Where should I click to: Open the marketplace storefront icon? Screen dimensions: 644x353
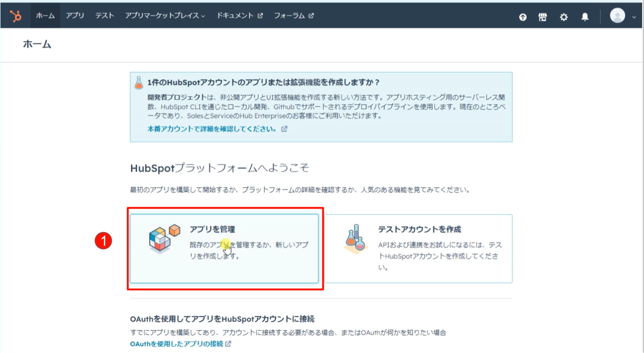[543, 17]
